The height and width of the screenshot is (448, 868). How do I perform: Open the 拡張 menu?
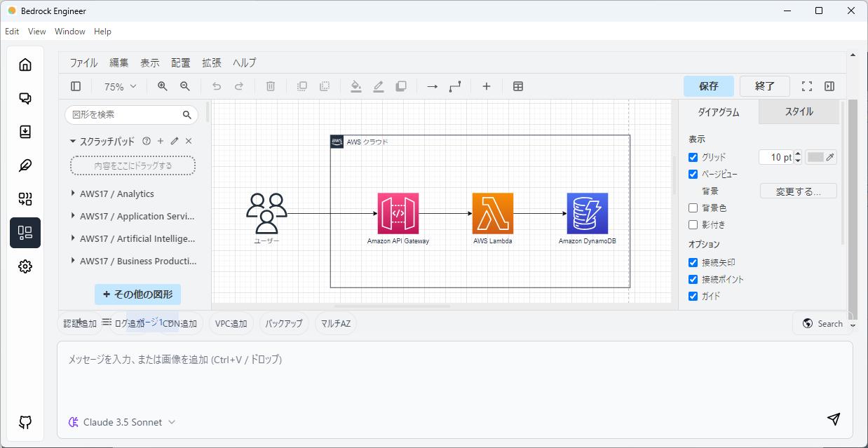pos(212,62)
